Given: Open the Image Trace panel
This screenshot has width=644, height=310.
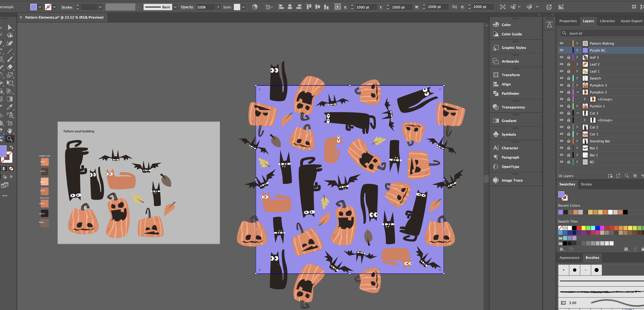Looking at the screenshot, I should (x=512, y=180).
